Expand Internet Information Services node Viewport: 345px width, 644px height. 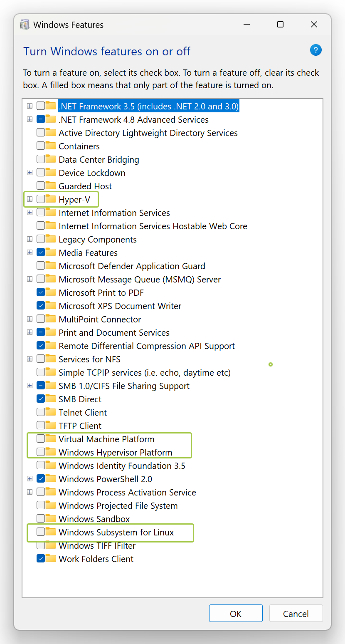pos(30,213)
